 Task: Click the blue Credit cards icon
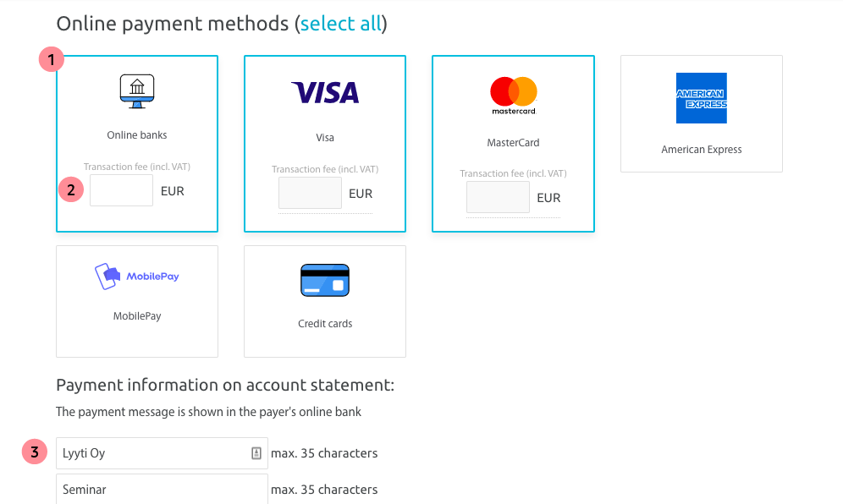(325, 280)
